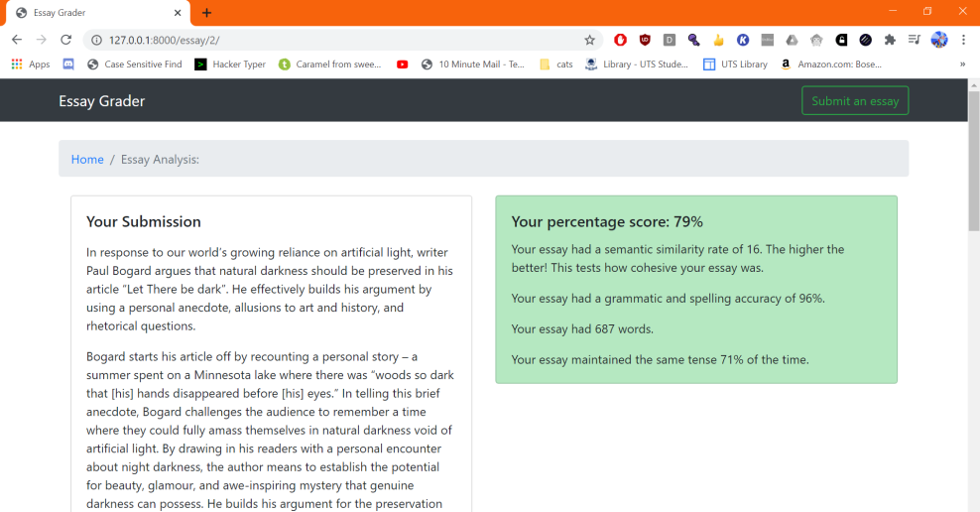Click the Your percentage score: 79% heading
The width and height of the screenshot is (980, 512).
(607, 221)
